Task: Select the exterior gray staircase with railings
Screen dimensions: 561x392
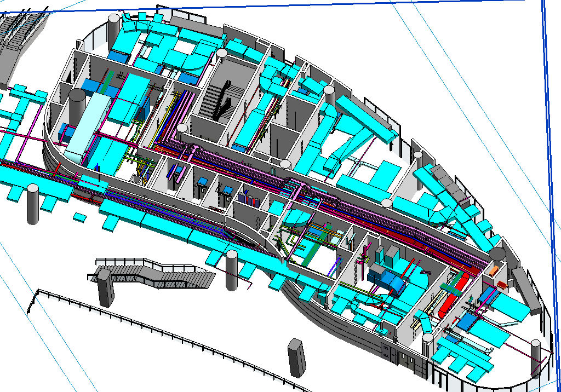Action: (152, 273)
